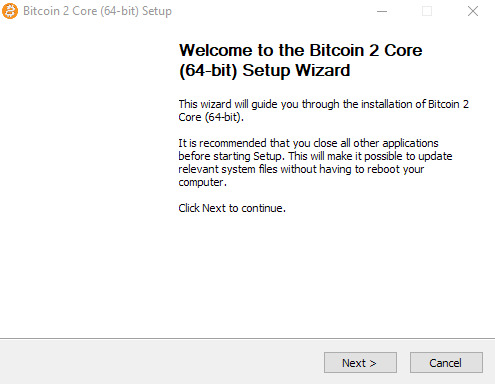This screenshot has width=495, height=384.
Task: Minimize the setup wizard window
Action: 382,11
